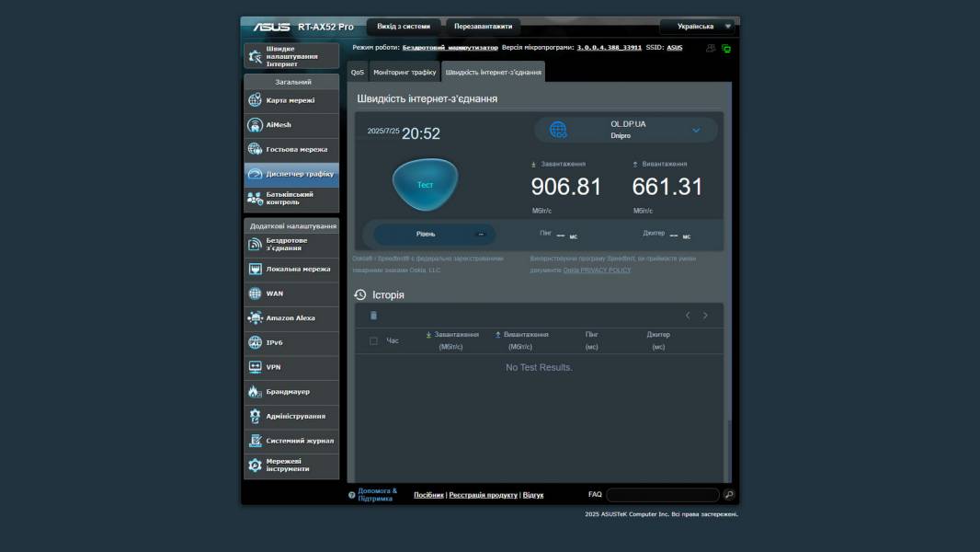The width and height of the screenshot is (980, 552).
Task: Expand the OL.DP.UA server selector
Action: [x=696, y=130]
